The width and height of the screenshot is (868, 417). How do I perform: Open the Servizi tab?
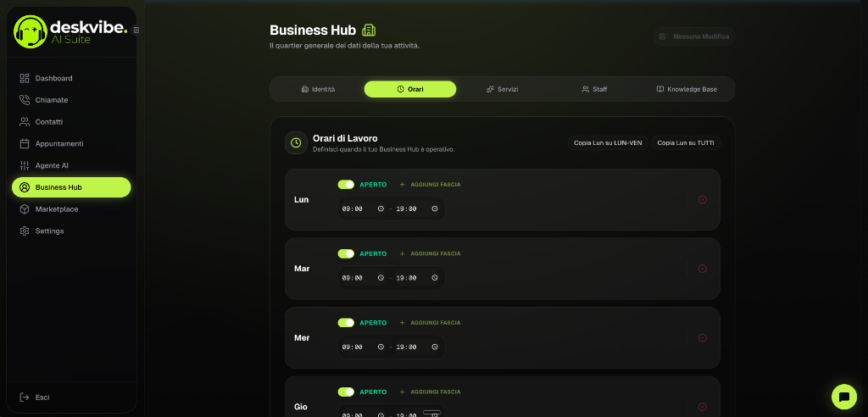(502, 89)
